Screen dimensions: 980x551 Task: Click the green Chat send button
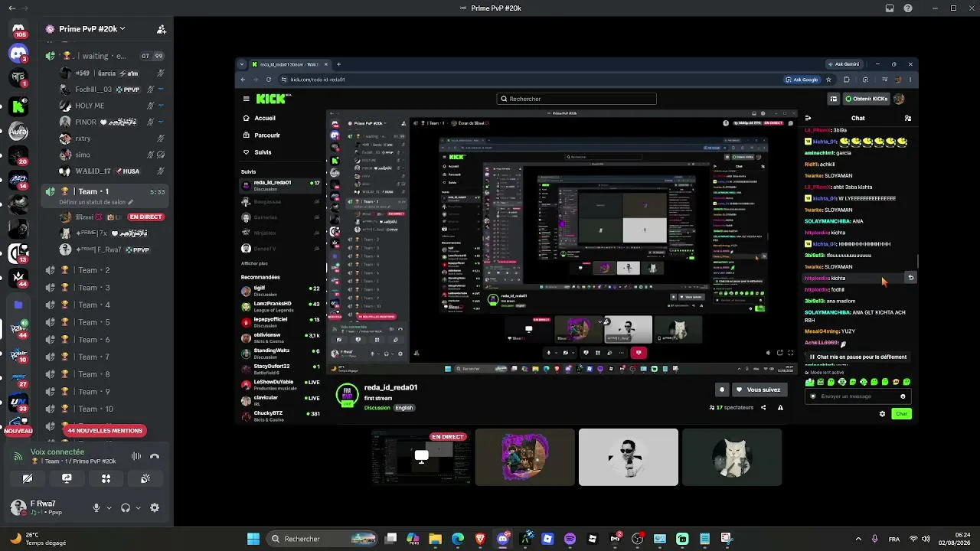click(x=901, y=414)
